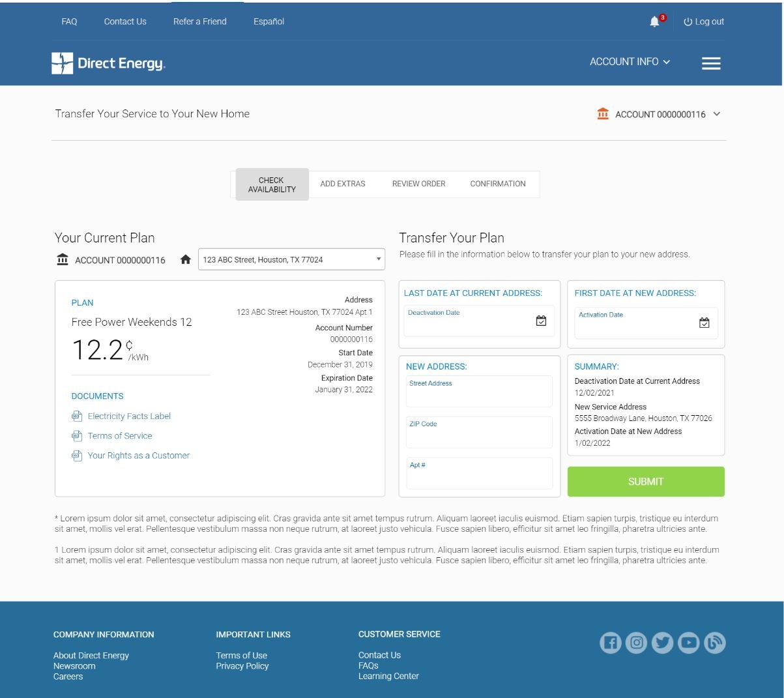This screenshot has height=698, width=784.
Task: Open the Terms of Use footer link
Action: click(242, 656)
